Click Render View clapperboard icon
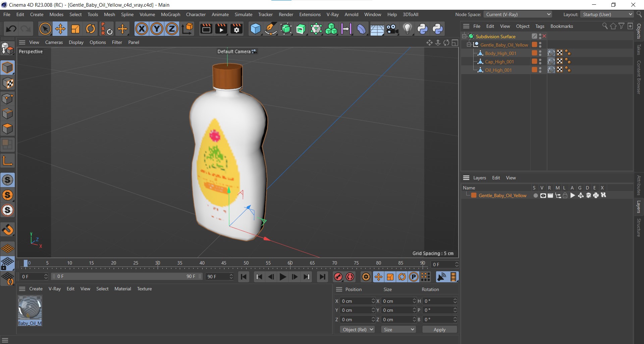The height and width of the screenshot is (344, 644). 206,29
